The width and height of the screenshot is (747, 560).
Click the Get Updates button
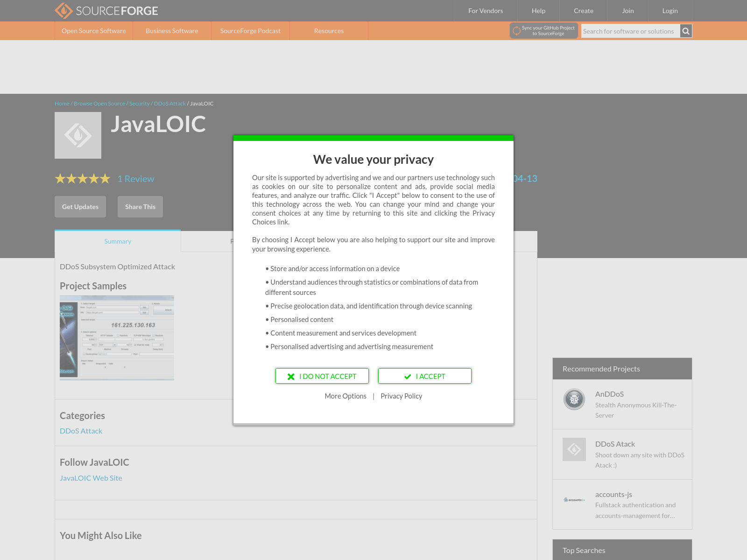[x=80, y=207]
